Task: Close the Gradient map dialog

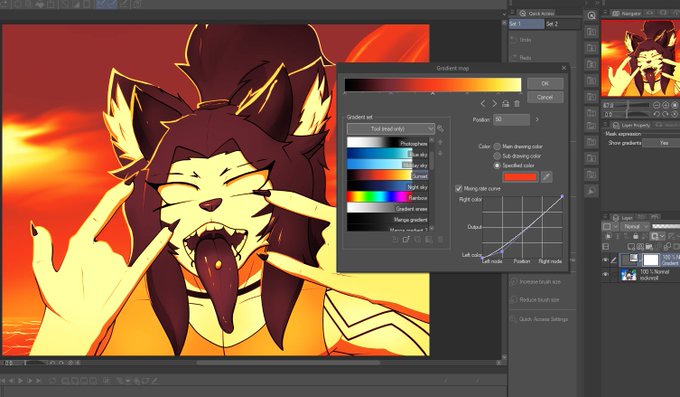Action: [x=564, y=68]
